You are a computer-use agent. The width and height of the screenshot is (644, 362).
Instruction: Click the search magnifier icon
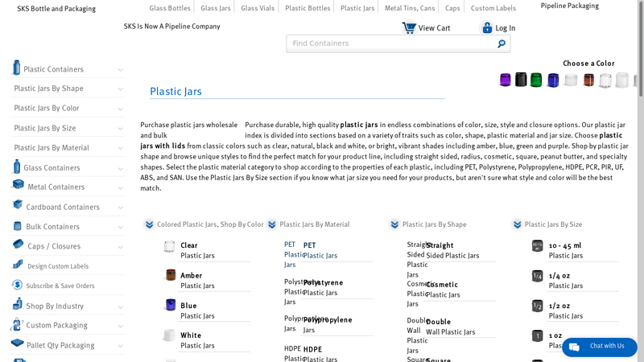(x=501, y=43)
